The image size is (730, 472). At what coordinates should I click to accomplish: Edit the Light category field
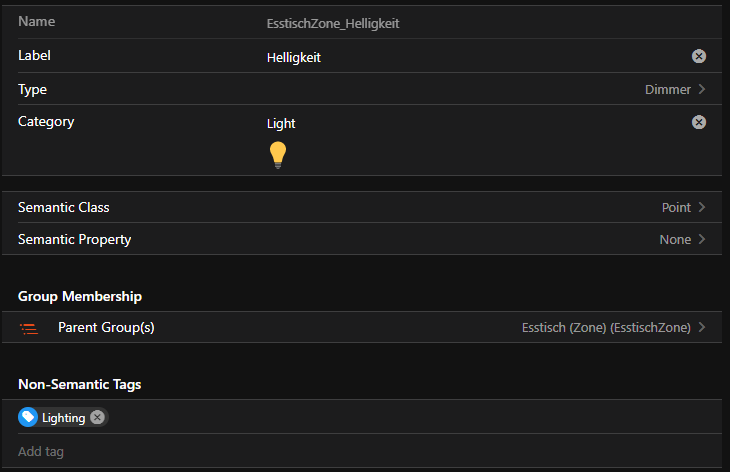[470, 124]
